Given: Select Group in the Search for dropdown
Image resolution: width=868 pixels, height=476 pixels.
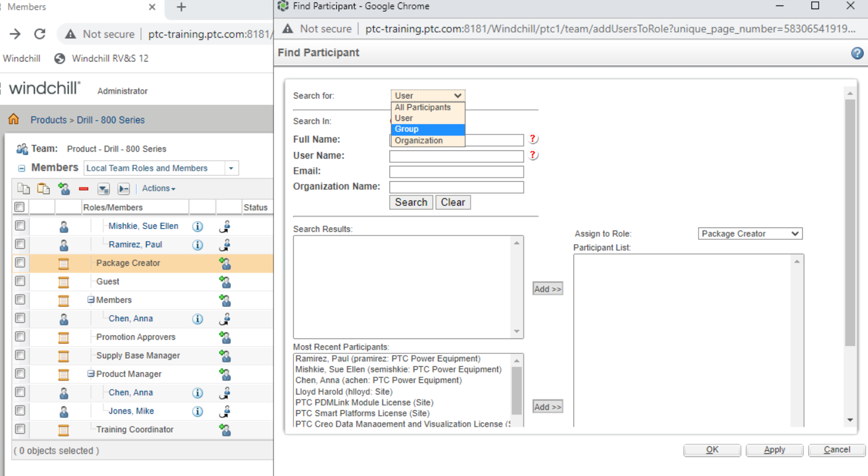Looking at the screenshot, I should click(x=407, y=129).
